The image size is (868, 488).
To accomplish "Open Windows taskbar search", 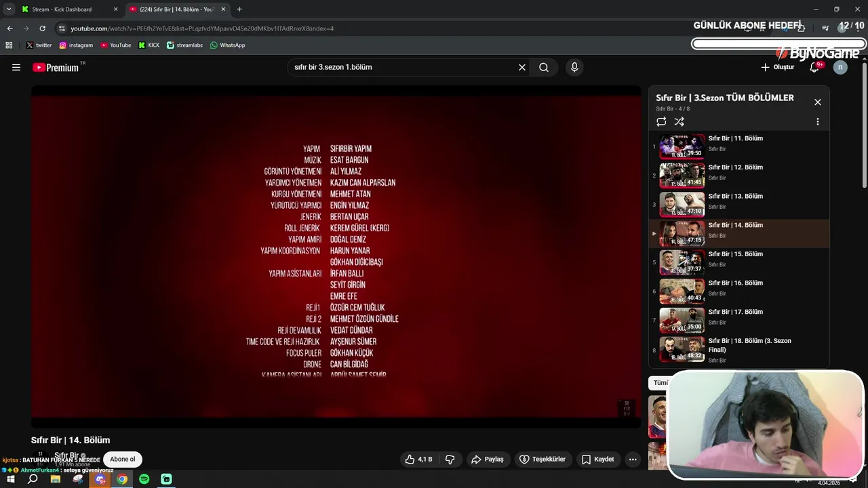I will point(33,479).
